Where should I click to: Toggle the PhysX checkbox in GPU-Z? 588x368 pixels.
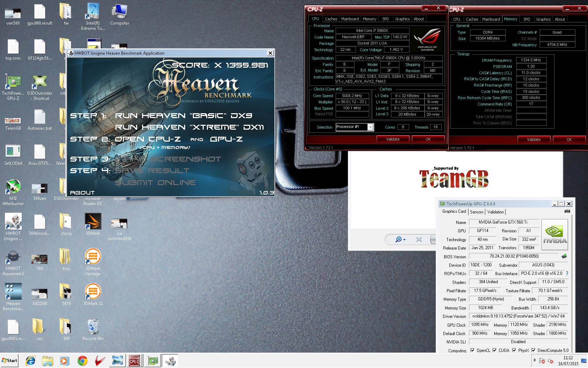[x=514, y=350]
